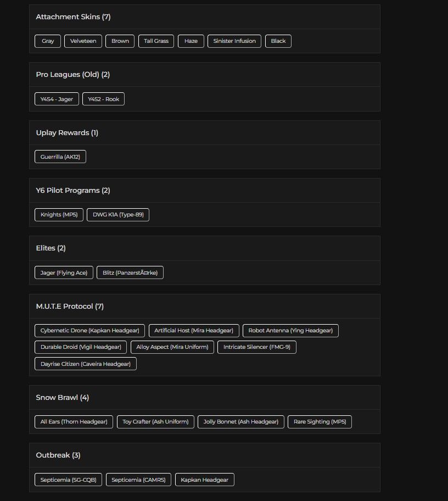Click Septicemia (CAMRS) outbreak tag
The height and width of the screenshot is (501, 448).
tap(138, 480)
